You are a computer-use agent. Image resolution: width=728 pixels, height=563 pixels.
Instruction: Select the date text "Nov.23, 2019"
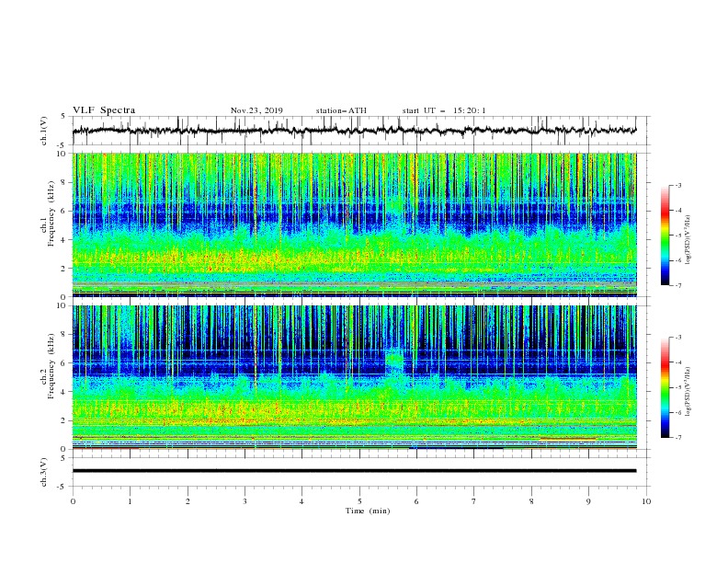coord(256,110)
